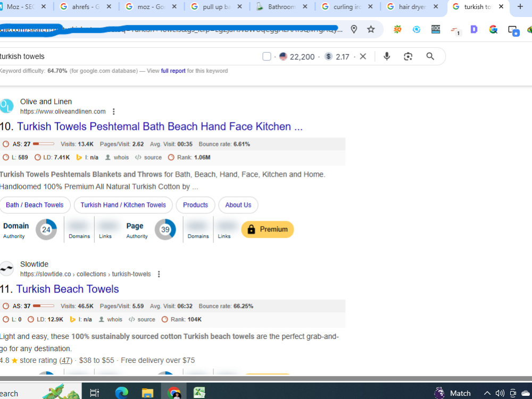The height and width of the screenshot is (399, 532).
Task: Open the screen capture extension with star
Action: tap(513, 30)
